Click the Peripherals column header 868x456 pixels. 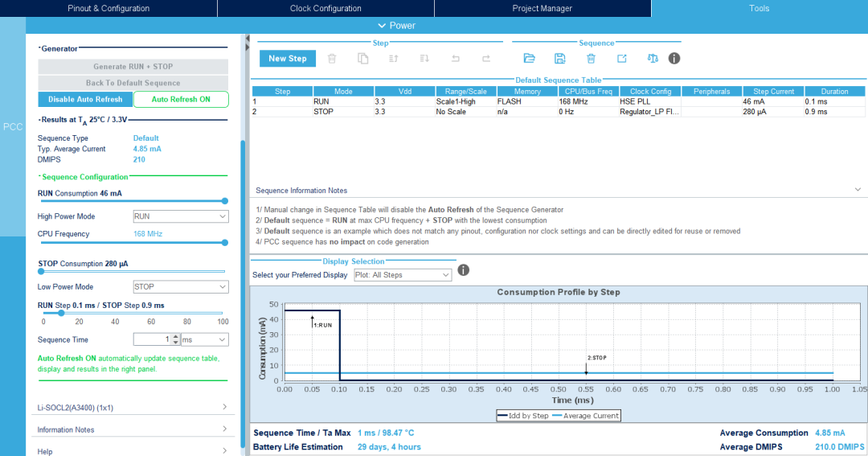[712, 92]
